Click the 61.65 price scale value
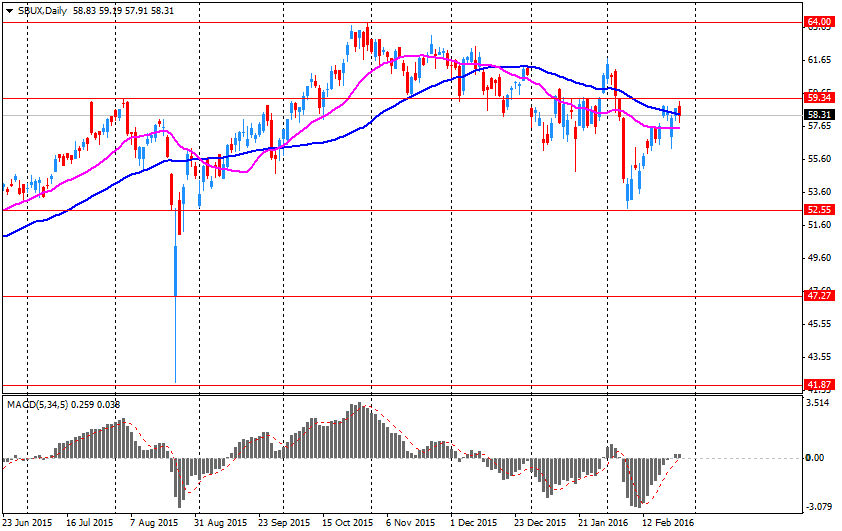The image size is (842, 531). coord(819,60)
